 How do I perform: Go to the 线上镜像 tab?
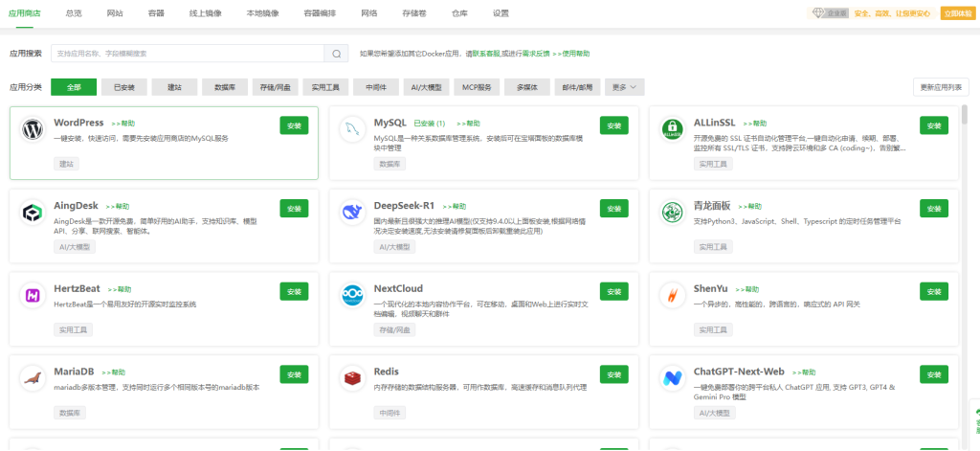coord(206,13)
